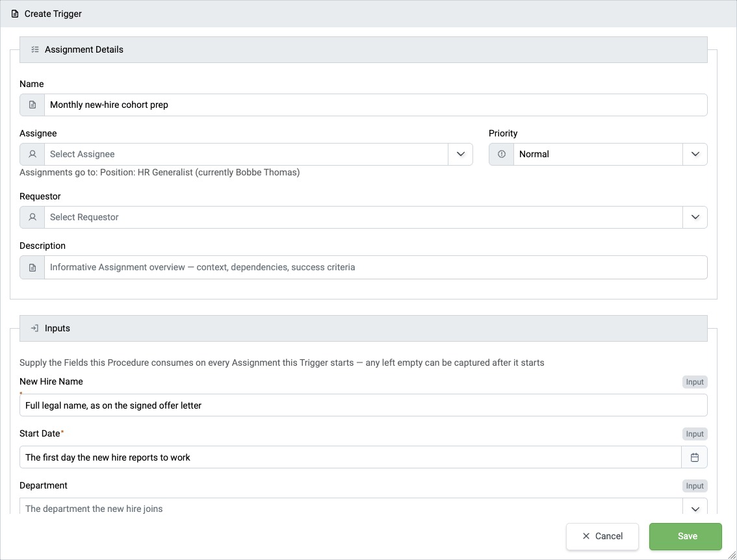
Task: Click the Start Date input field
Action: coord(350,457)
